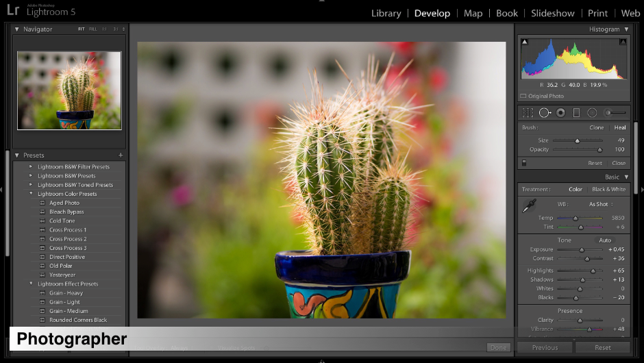
Task: Collapse Lightroom Color Presets folder
Action: (31, 193)
